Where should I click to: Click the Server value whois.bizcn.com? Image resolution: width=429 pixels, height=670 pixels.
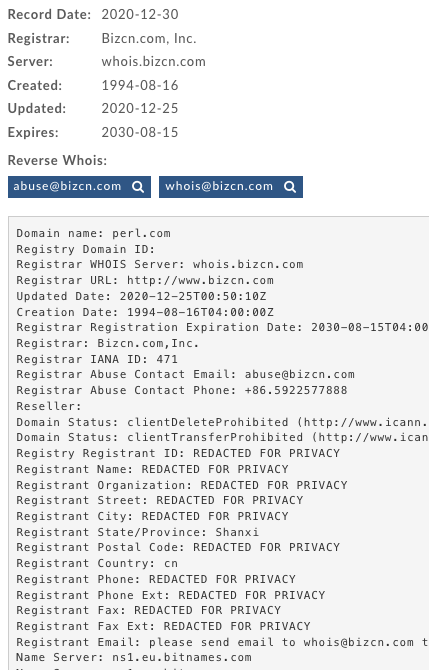153,62
